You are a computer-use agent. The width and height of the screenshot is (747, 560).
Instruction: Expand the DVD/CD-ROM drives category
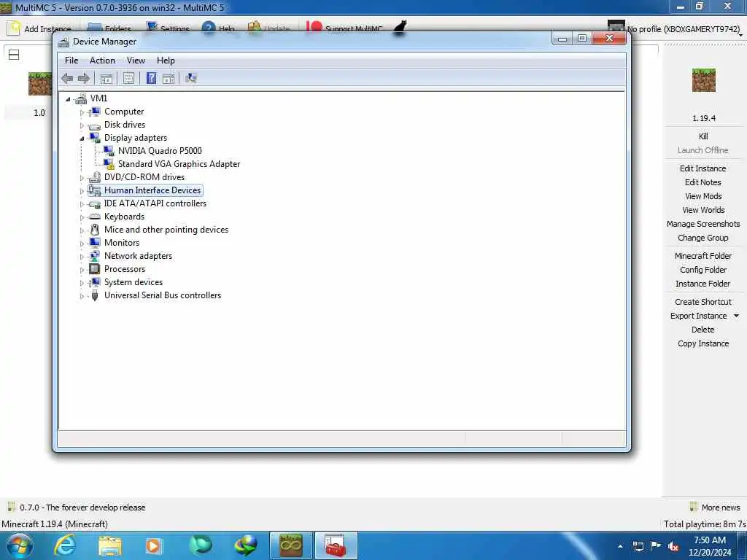[82, 178]
